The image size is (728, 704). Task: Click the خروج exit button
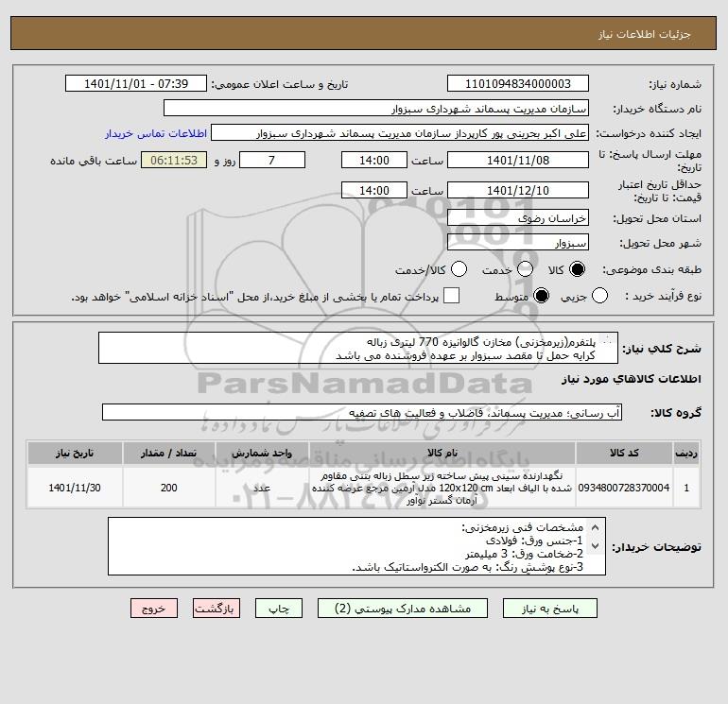tap(154, 609)
